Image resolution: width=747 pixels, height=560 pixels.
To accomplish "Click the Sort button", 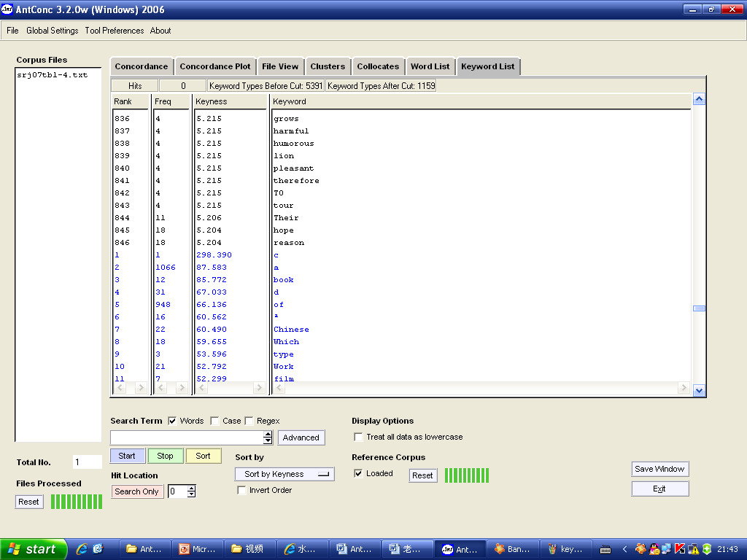I will (x=203, y=456).
